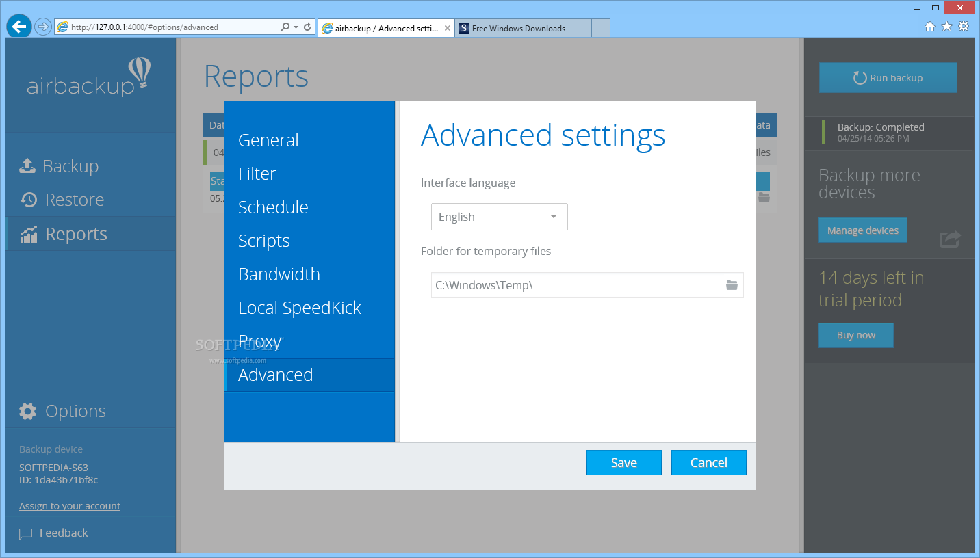Click the browser forward arrow button
Viewport: 980px width, 558px height.
pos(42,27)
